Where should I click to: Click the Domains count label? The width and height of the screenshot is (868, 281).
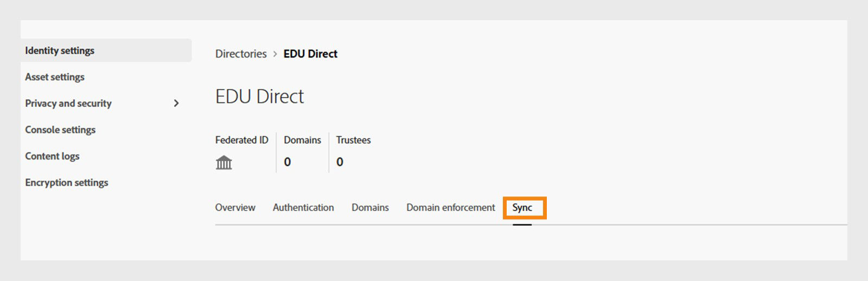(302, 140)
